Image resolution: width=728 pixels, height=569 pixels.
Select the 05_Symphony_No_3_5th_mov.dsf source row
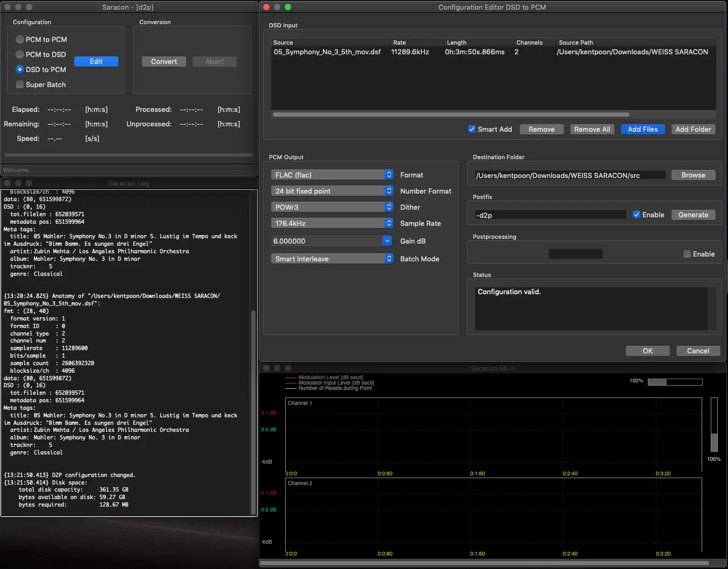(x=327, y=52)
